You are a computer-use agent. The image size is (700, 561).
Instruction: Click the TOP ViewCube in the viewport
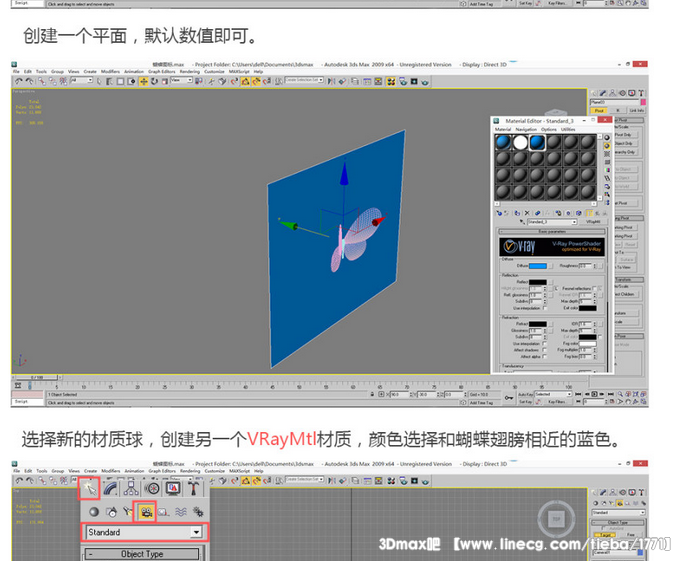[x=556, y=519]
